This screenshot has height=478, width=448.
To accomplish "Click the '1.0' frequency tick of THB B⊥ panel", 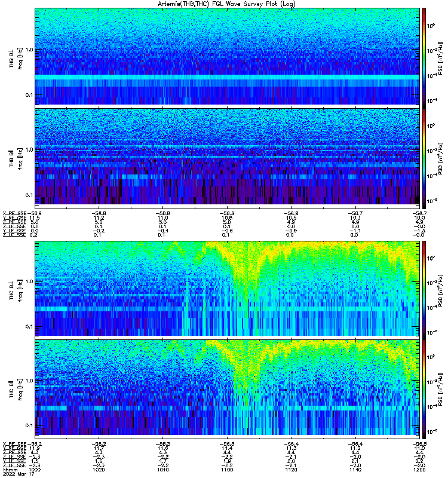I will (x=29, y=50).
